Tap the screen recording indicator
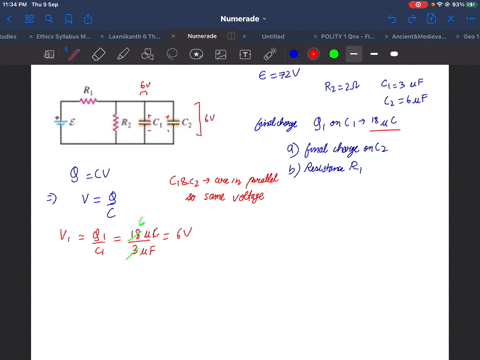Screen dimensions: 480x360 click(x=418, y=4)
